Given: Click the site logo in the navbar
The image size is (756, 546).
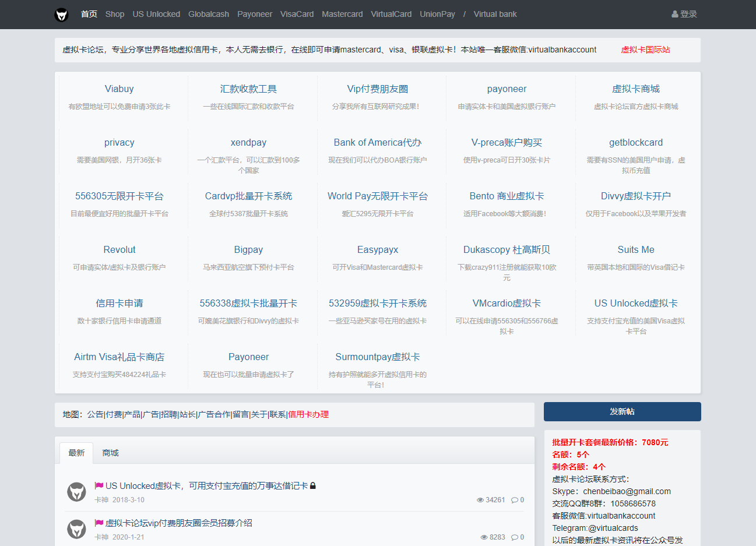Looking at the screenshot, I should coord(62,14).
